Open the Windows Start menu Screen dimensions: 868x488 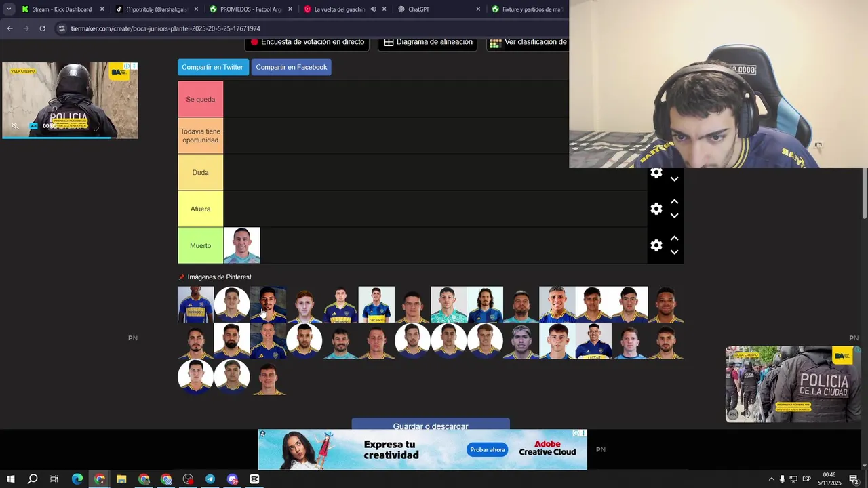(x=10, y=479)
